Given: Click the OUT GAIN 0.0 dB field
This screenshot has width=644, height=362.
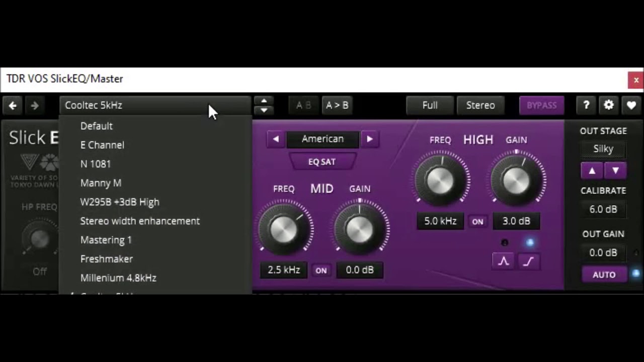Looking at the screenshot, I should point(603,253).
